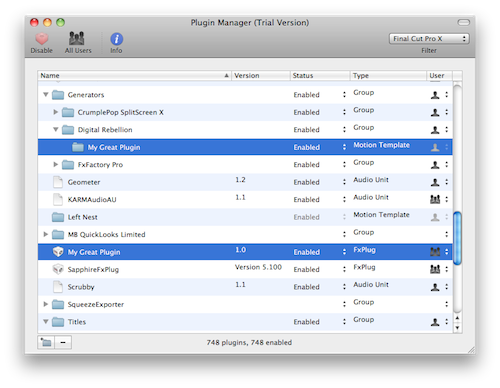Click the SapphireFxPlug cube icon
500x388 pixels.
tap(58, 269)
